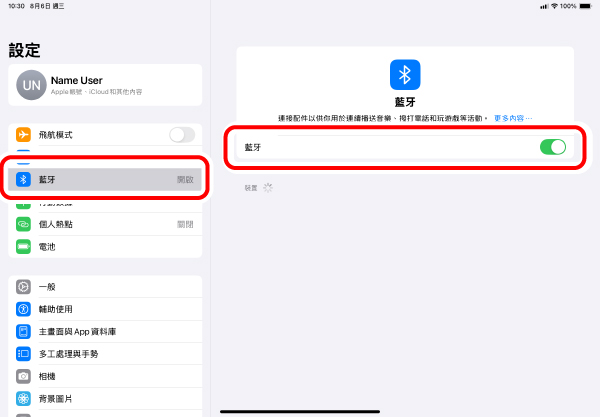Screen dimensions: 600x417
Task: Tap the airplane mode (飛航模式) icon
Action: tap(23, 135)
